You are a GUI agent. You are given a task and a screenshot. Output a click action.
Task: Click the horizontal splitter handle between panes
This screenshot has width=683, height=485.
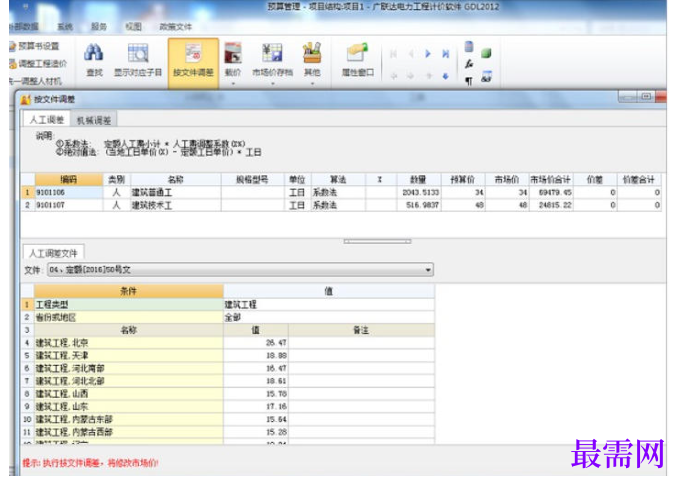[377, 241]
